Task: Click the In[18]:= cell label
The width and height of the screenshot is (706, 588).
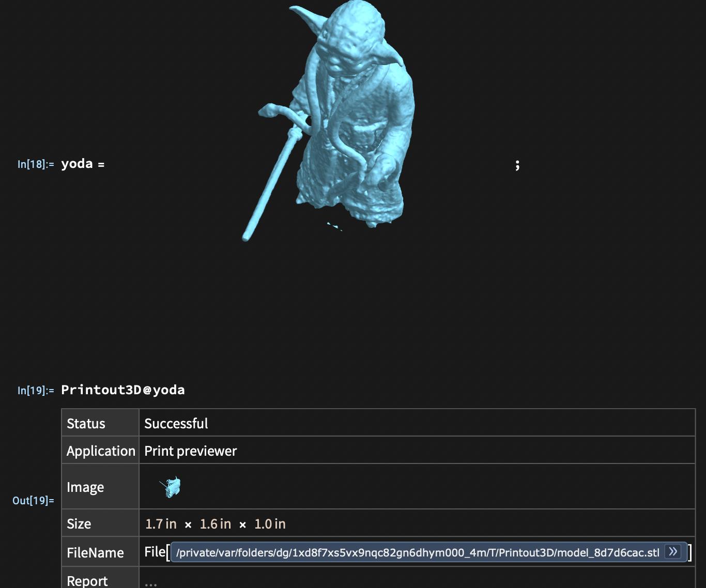Action: click(x=36, y=164)
